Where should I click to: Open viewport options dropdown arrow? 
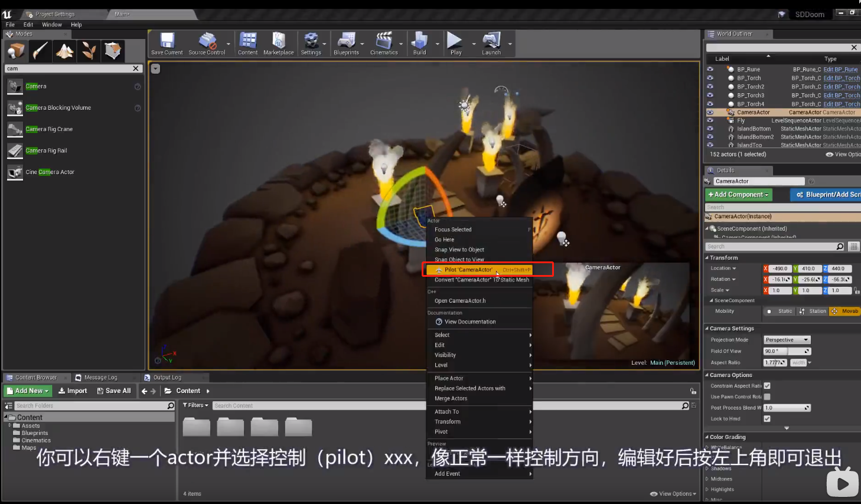[155, 68]
